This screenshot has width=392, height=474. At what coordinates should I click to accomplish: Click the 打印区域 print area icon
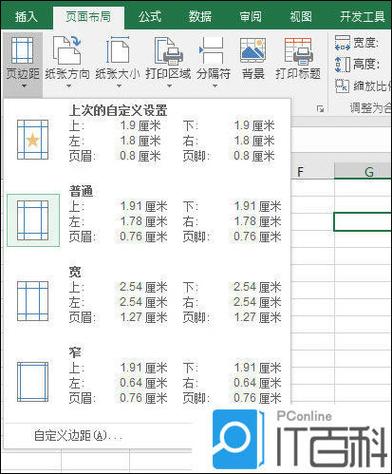169,50
